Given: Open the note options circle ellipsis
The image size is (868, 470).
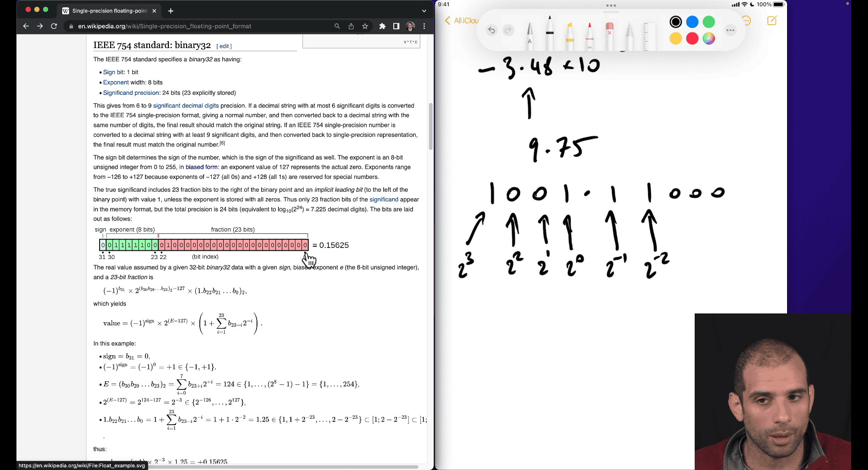Looking at the screenshot, I should (x=746, y=21).
